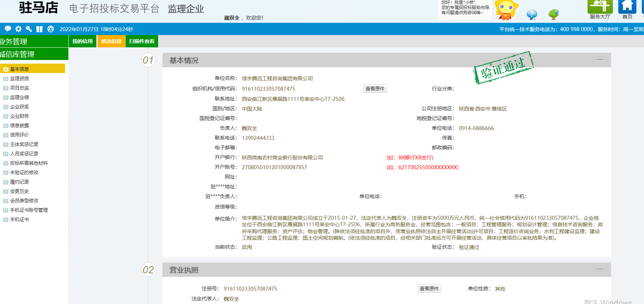The image size is (644, 304).
Task: Click the address 西安曲江新区雁展路1111号 value
Action: [x=293, y=99]
